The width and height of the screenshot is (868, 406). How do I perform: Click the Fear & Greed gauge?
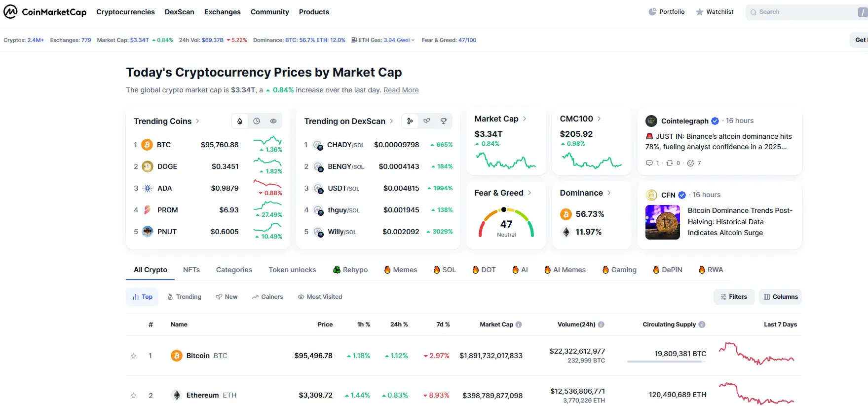click(x=506, y=223)
